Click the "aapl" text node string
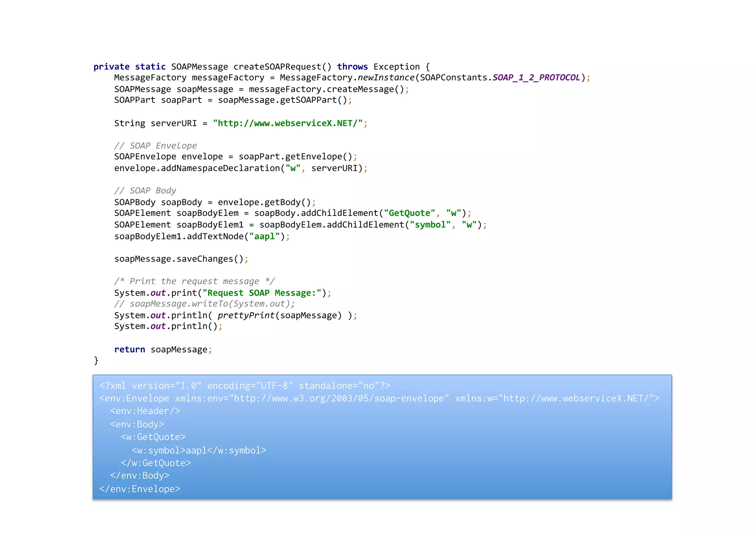The width and height of the screenshot is (756, 534). 264,237
